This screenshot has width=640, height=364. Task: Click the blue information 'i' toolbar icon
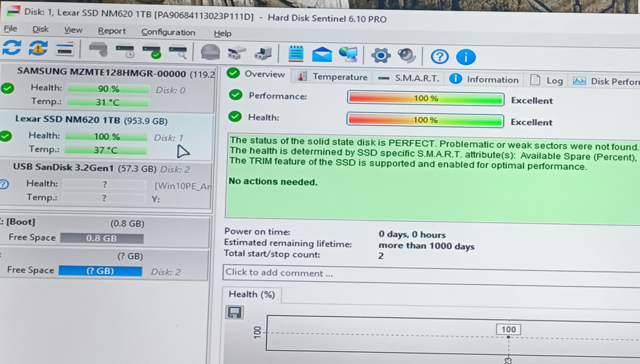tap(466, 57)
